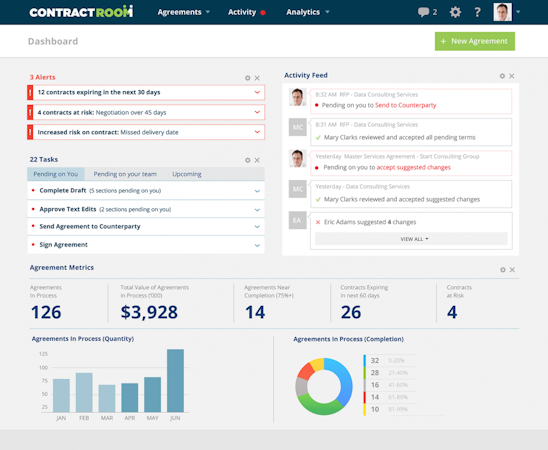This screenshot has width=548, height=450.
Task: Click red alert icon for increased risk
Action: 30,132
